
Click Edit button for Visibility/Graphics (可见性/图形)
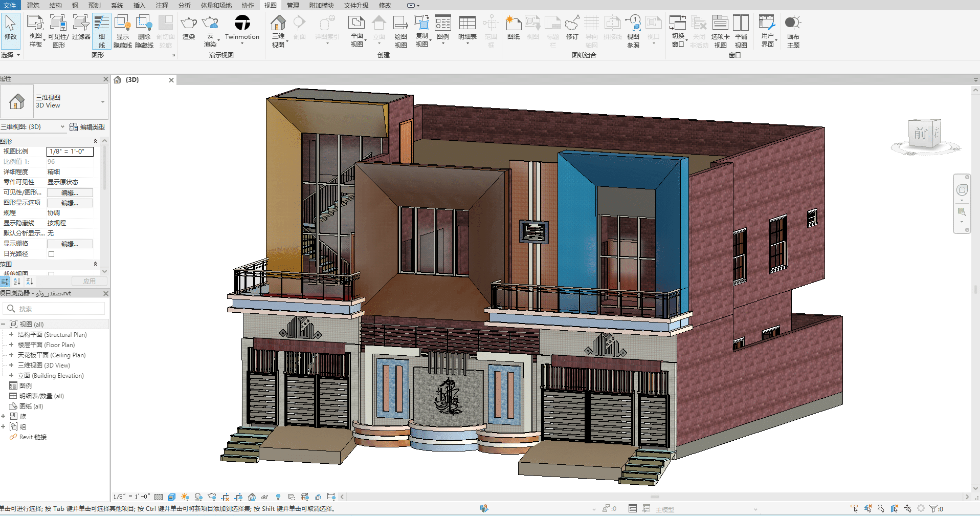[x=70, y=193]
